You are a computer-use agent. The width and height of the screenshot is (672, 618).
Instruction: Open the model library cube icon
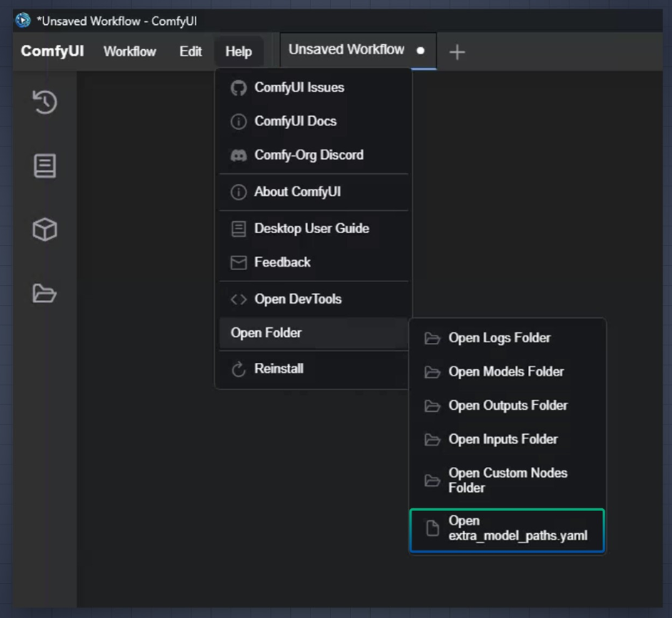(44, 230)
